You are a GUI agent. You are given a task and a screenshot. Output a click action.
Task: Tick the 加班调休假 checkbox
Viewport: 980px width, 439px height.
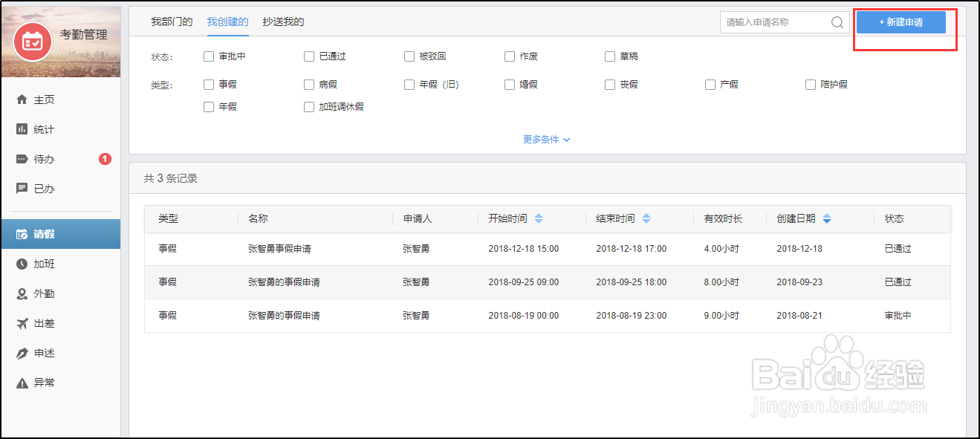click(309, 107)
